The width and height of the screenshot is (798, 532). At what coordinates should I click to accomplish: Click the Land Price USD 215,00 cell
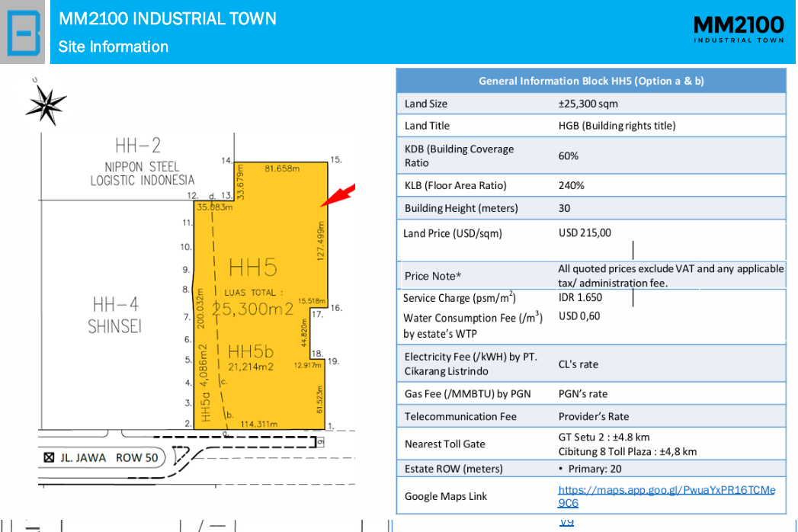585,232
